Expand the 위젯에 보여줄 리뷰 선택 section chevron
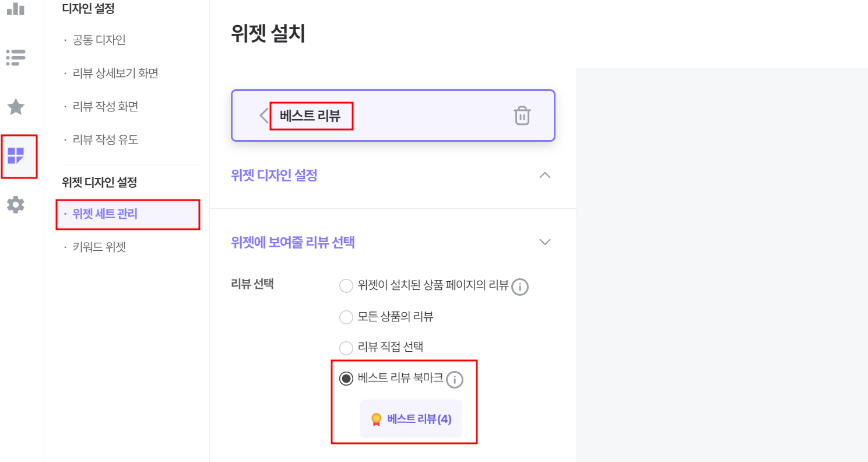868x462 pixels. click(x=545, y=242)
